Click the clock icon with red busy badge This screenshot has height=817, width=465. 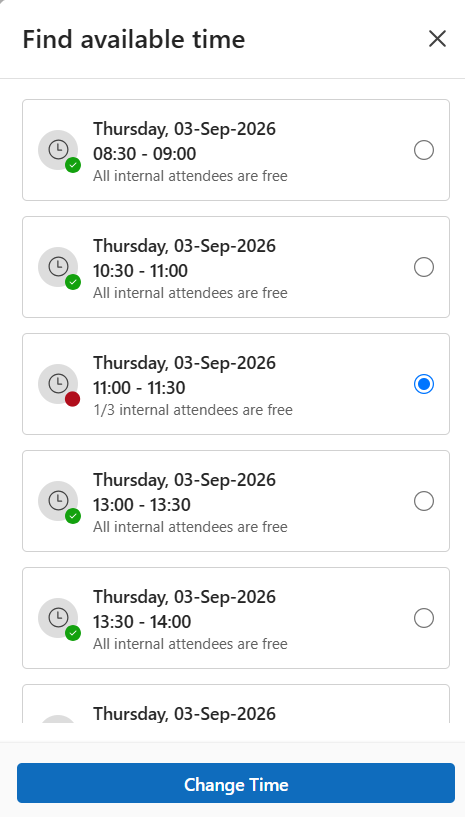(58, 384)
